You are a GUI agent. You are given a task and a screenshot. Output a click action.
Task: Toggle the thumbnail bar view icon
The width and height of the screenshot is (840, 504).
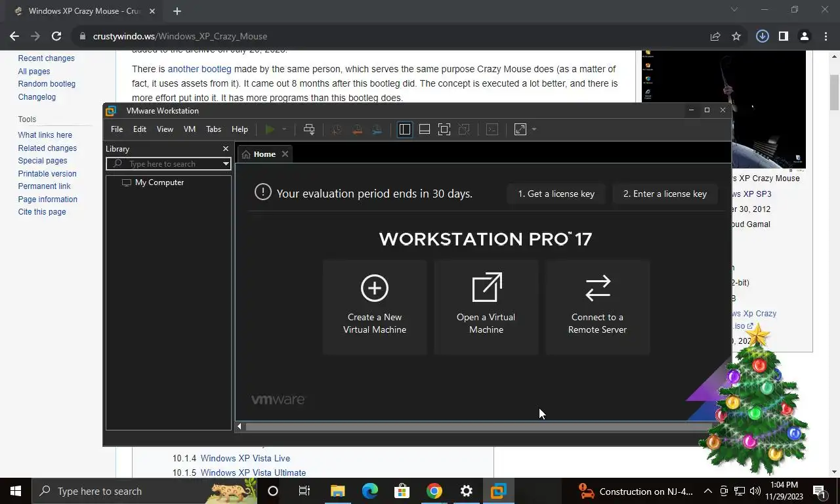[x=425, y=129]
